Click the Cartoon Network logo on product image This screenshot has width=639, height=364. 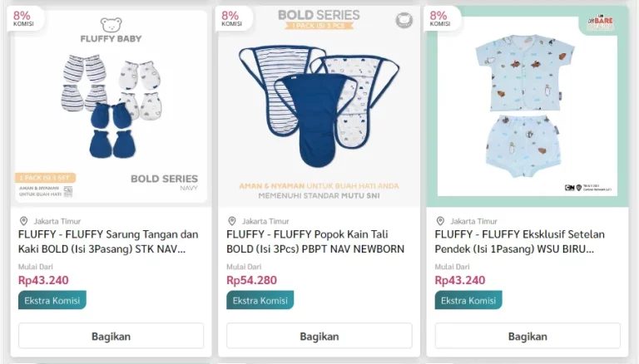[x=570, y=188]
